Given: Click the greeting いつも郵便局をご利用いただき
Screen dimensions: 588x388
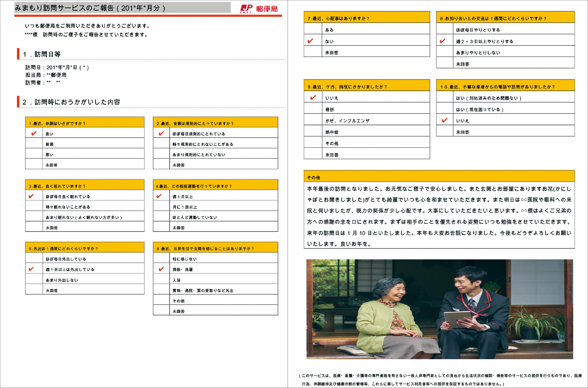Looking at the screenshot, I should (x=88, y=26).
